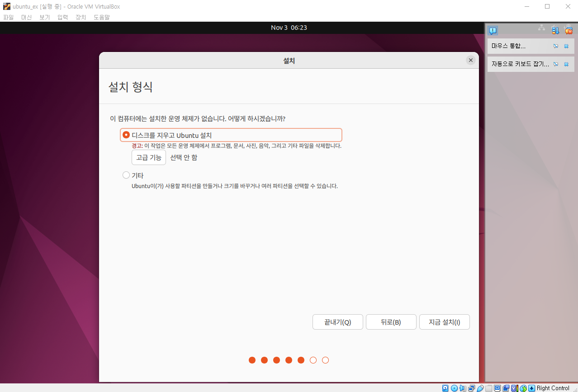The width and height of the screenshot is (578, 392).
Task: Click the optical disc status icon
Action: click(x=454, y=388)
